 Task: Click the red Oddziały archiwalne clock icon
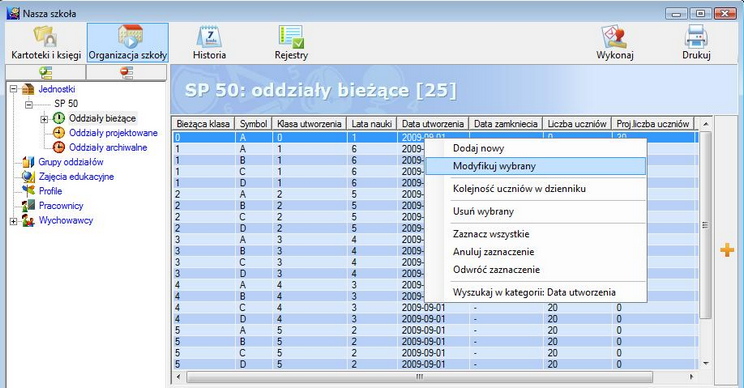click(x=59, y=148)
